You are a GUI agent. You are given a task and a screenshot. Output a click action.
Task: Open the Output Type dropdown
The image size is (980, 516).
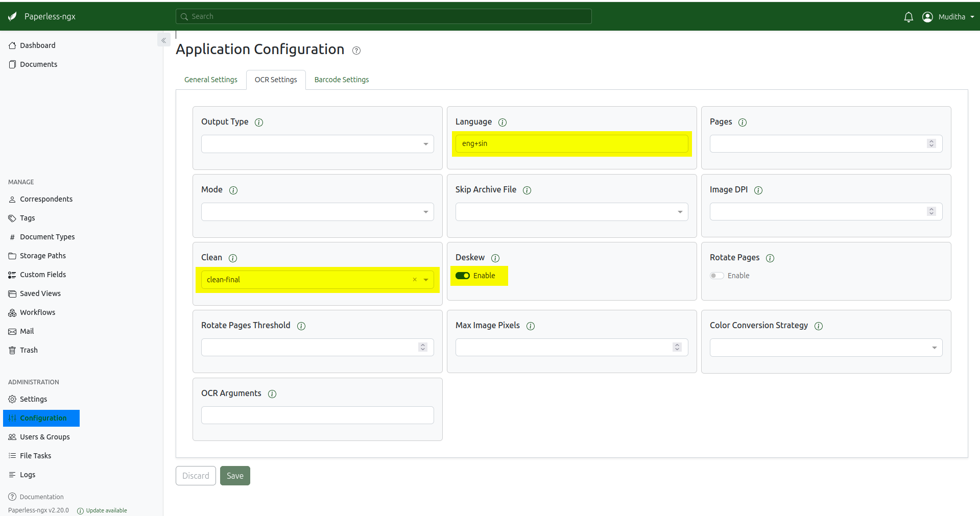[317, 144]
